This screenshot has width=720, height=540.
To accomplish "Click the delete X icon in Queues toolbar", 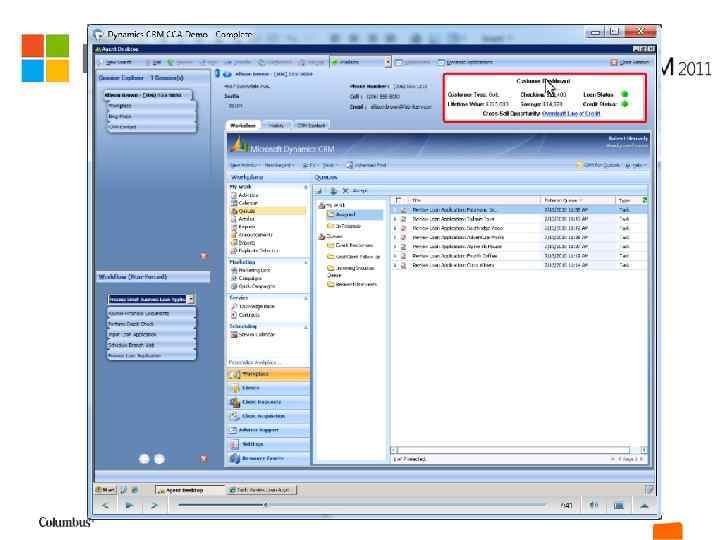I will [345, 191].
